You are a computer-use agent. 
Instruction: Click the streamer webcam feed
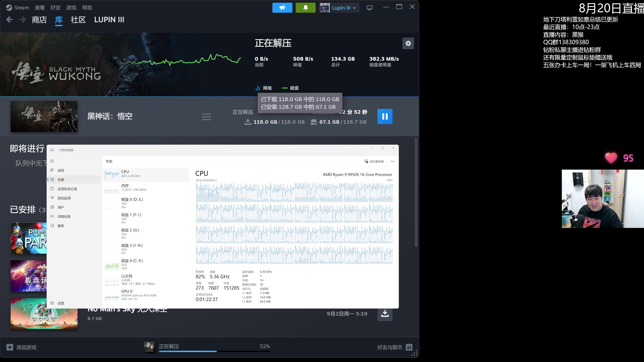(603, 199)
